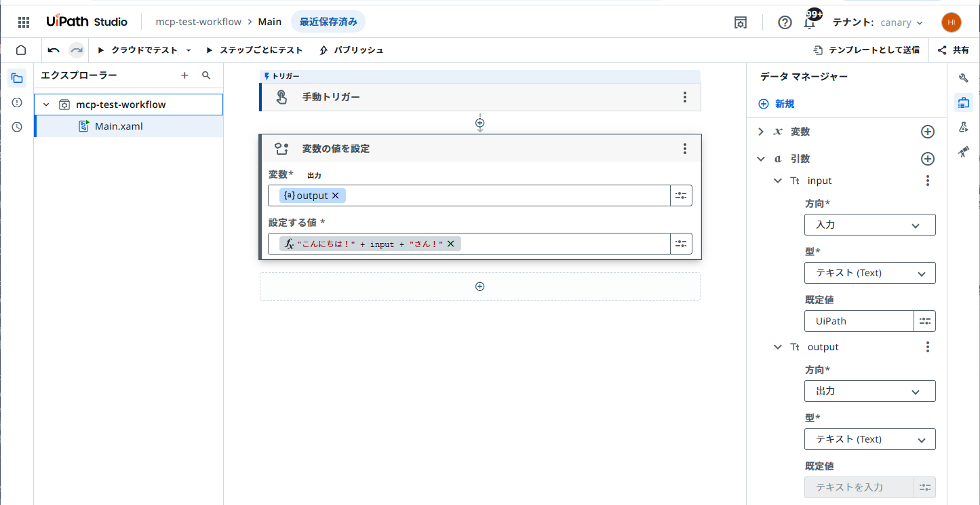Open the telescope panel icon

point(964,151)
